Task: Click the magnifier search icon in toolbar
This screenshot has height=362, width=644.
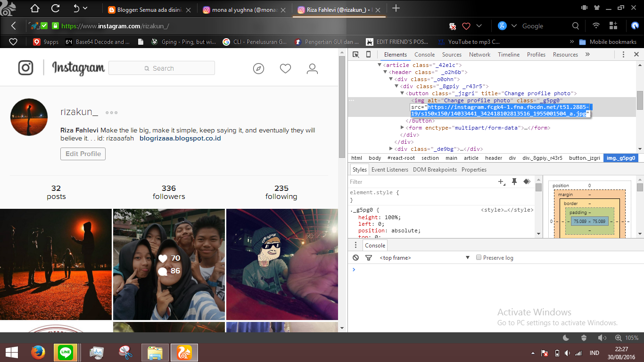Action: [576, 26]
